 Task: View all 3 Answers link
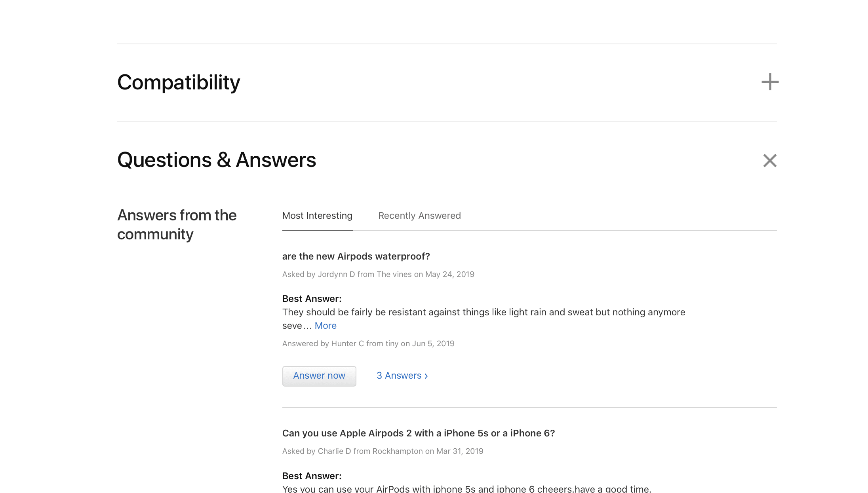coord(402,375)
